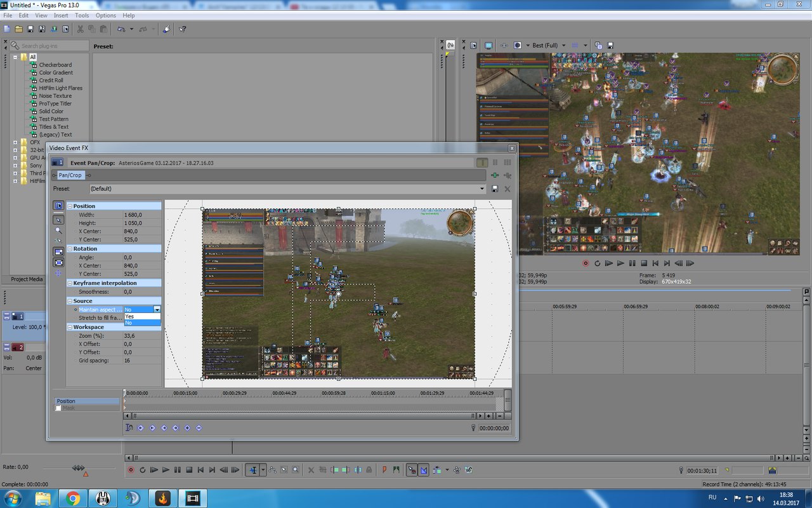Image resolution: width=812 pixels, height=508 pixels.
Task: Open Video Preview on external monitor icon
Action: (x=488, y=46)
